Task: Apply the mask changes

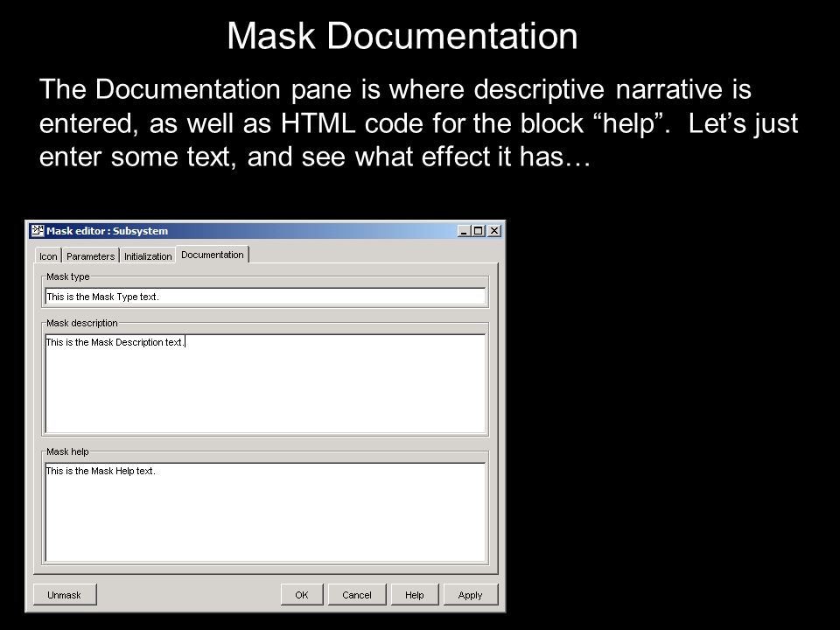Action: (x=471, y=595)
